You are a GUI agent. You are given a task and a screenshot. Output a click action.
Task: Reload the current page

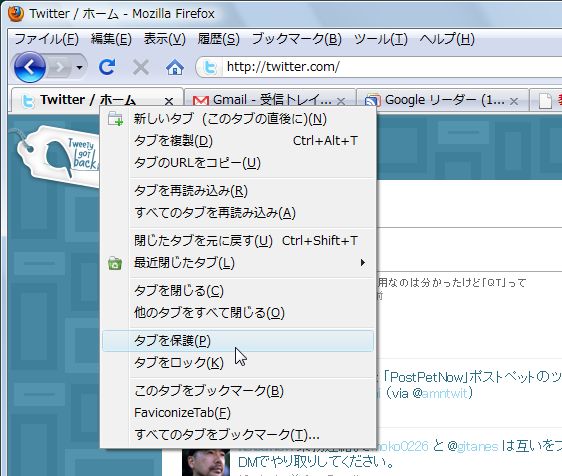(107, 67)
